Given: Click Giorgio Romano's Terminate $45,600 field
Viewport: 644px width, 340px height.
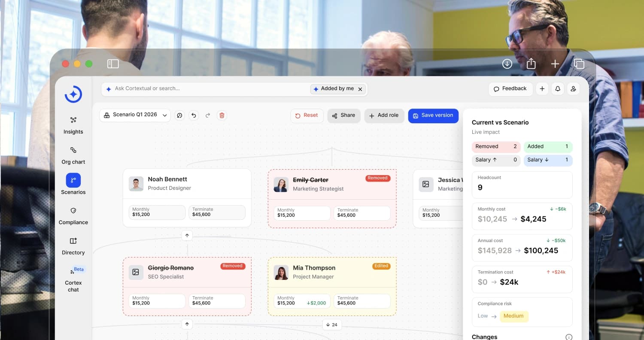Looking at the screenshot, I should pyautogui.click(x=217, y=301).
